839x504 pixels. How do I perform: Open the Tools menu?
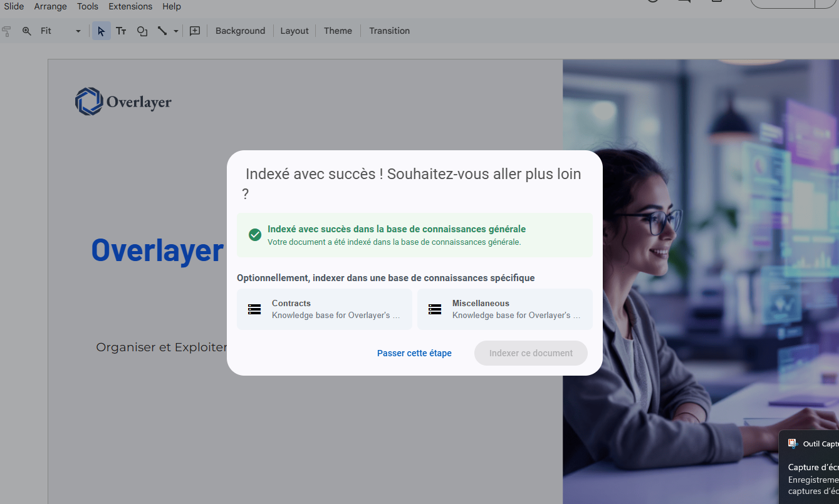tap(88, 6)
